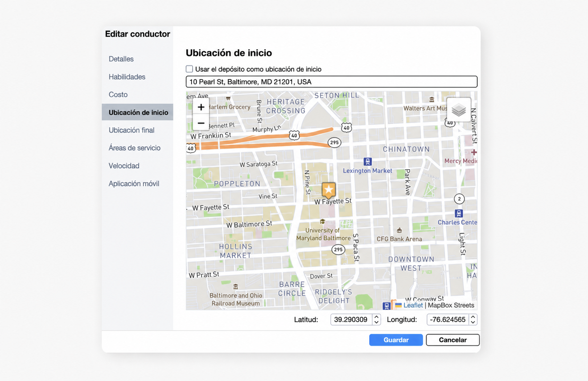588x381 pixels.
Task: Click the Lexington Market map label
Action: (x=367, y=171)
